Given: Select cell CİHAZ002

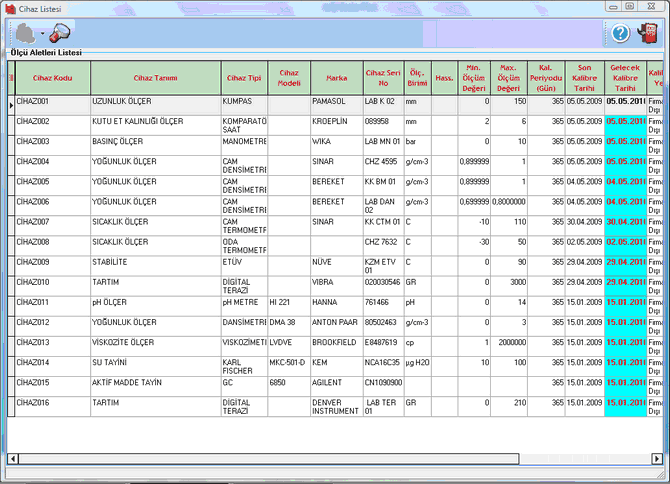Looking at the screenshot, I should [x=53, y=125].
